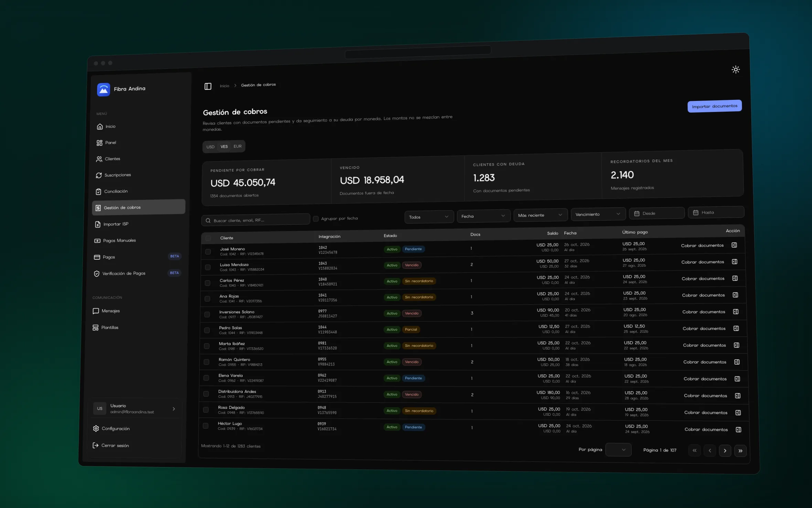Select all clients header checkbox
This screenshot has height=508, width=812.
click(x=208, y=238)
